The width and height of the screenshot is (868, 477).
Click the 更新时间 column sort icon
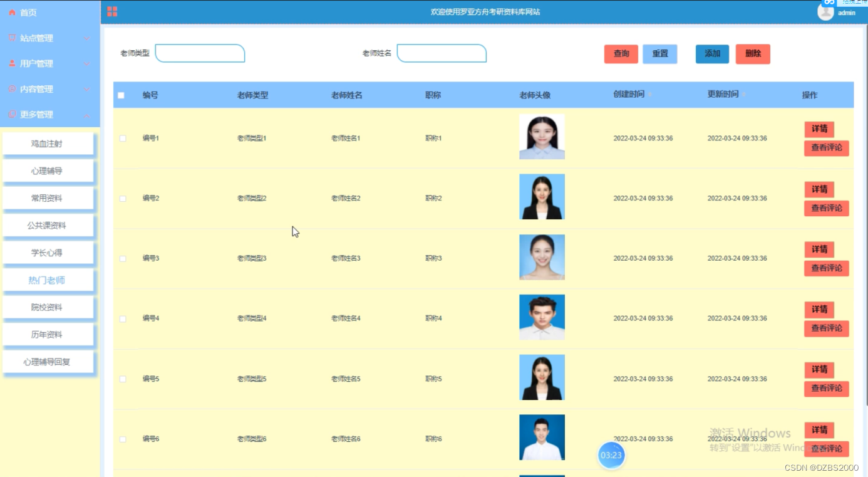click(x=744, y=95)
